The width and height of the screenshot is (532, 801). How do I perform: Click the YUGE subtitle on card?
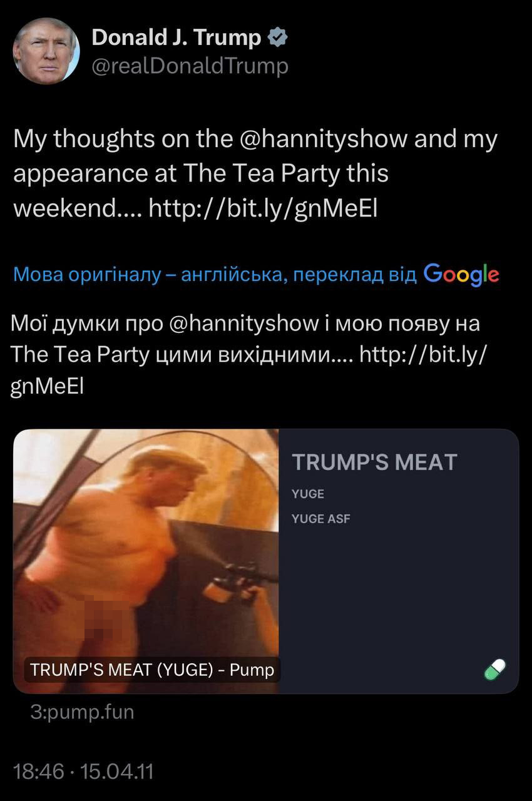tap(308, 494)
